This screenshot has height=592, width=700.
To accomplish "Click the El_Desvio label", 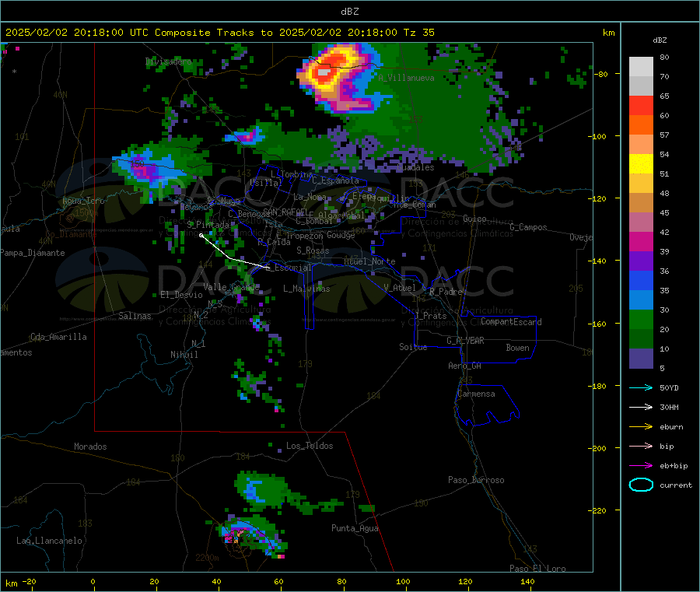I will click(181, 295).
